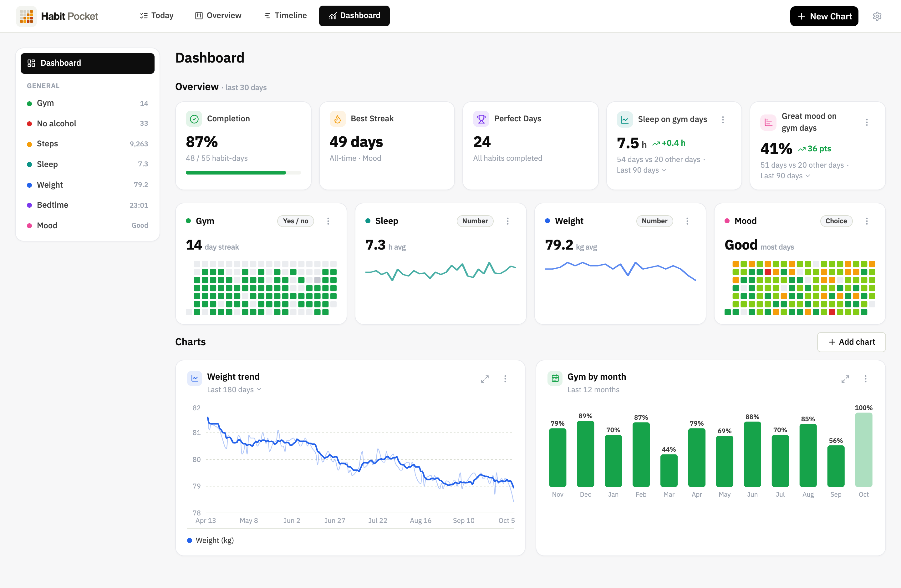Click the Perfect Days trophy icon
This screenshot has width=901, height=588.
click(481, 119)
